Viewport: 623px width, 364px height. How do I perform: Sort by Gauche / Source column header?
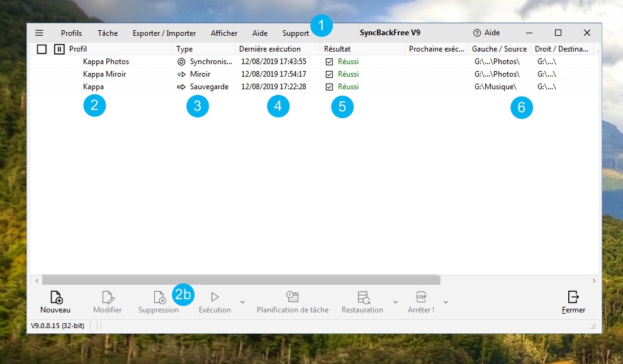coord(500,49)
